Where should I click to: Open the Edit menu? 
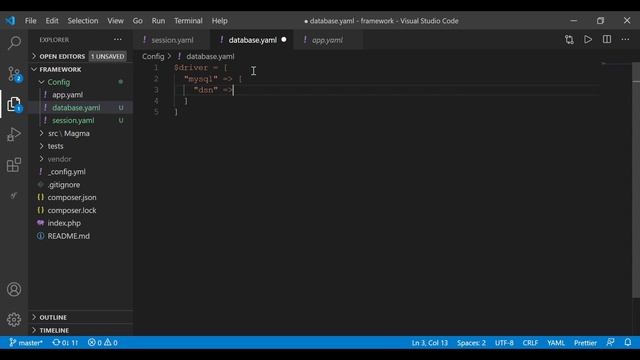tap(52, 20)
